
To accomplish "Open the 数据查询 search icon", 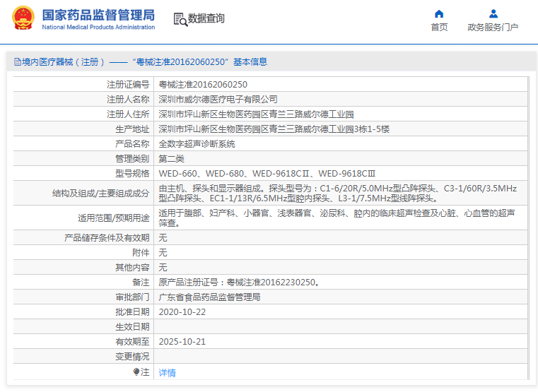I will click(x=180, y=19).
